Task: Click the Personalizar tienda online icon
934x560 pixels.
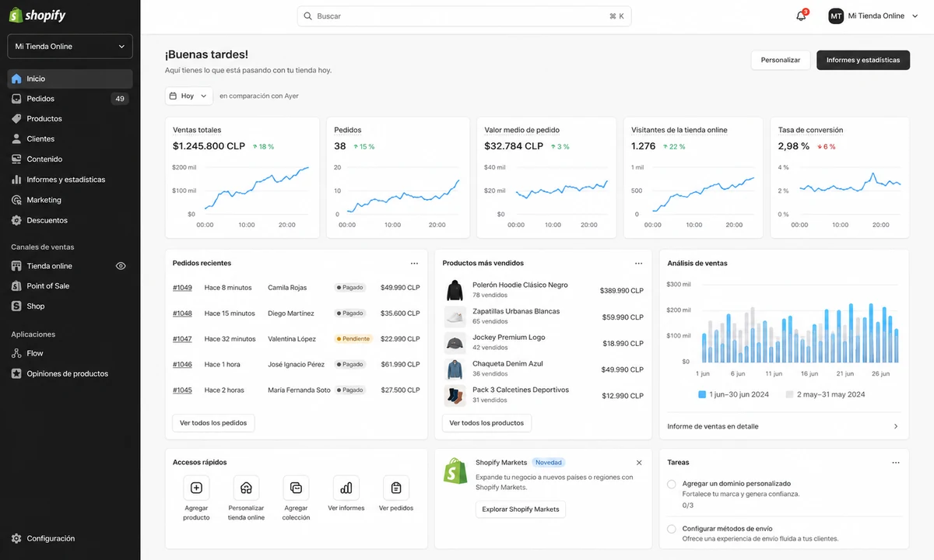Action: coord(246,488)
